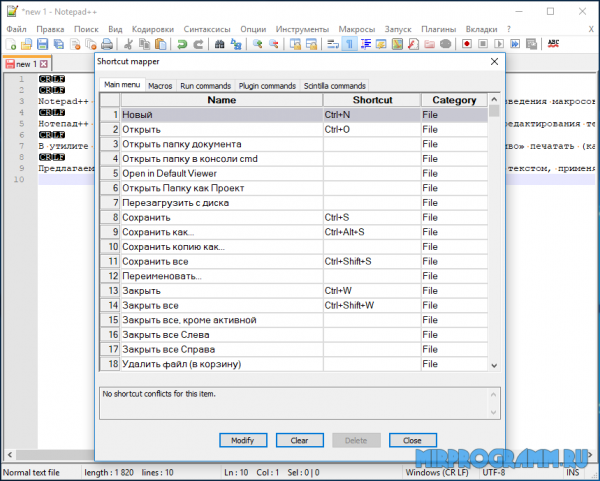
Task: Click the Cut scissors icon
Action: pyautogui.click(x=128, y=44)
